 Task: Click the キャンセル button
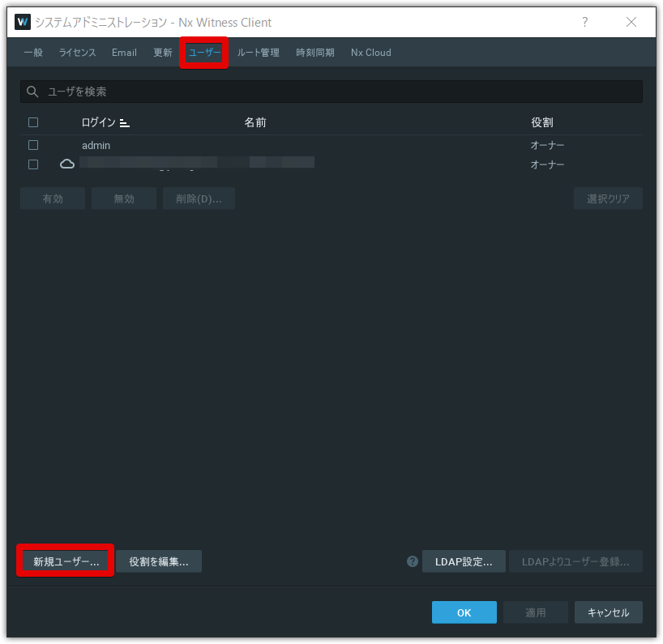[x=609, y=612]
